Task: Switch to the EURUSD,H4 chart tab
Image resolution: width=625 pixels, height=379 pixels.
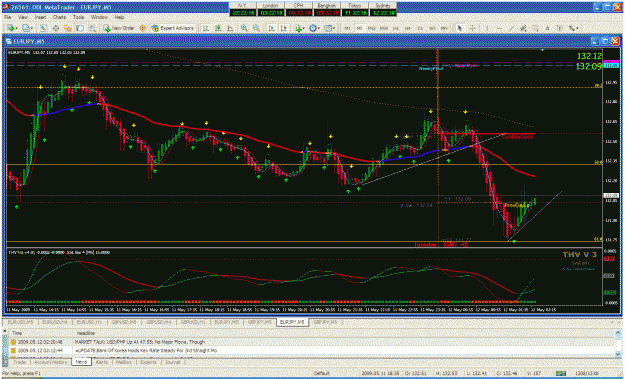Action: [55, 322]
